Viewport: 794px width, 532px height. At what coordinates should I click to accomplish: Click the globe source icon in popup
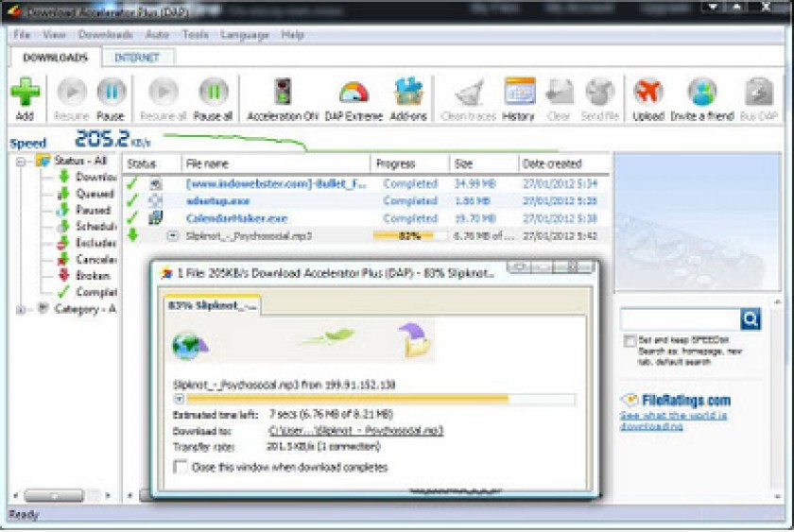[189, 346]
